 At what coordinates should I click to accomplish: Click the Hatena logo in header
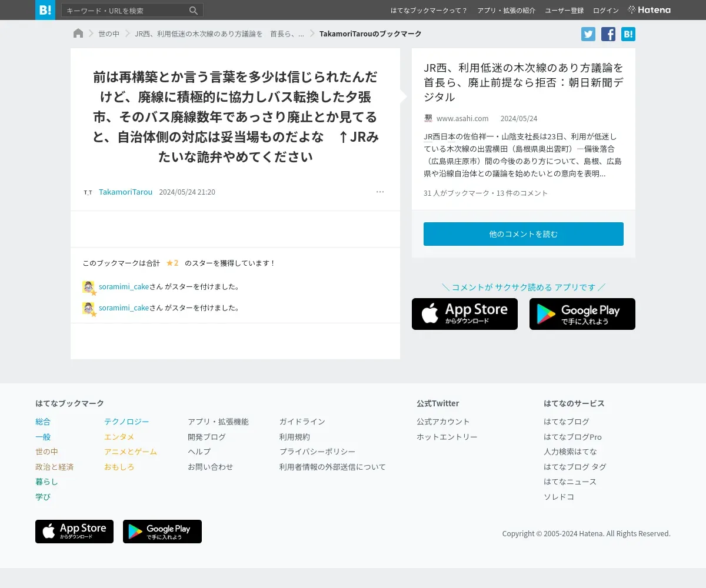pyautogui.click(x=650, y=10)
